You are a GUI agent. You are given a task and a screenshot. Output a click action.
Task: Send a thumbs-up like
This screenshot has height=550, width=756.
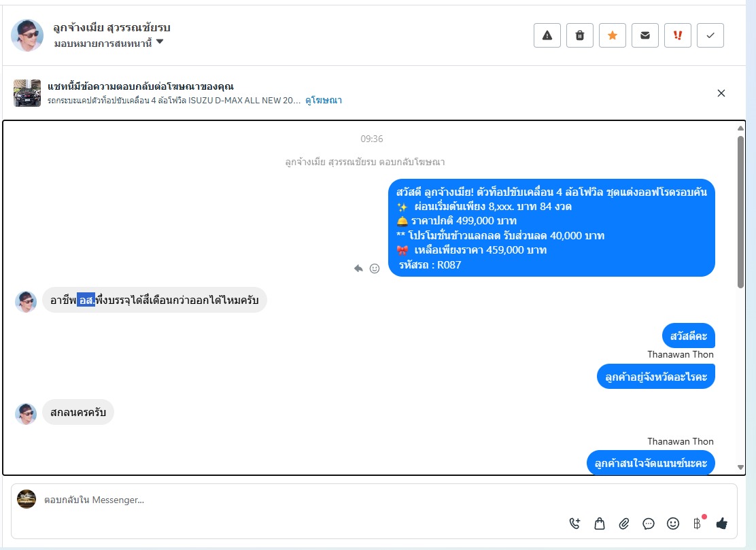click(x=722, y=523)
